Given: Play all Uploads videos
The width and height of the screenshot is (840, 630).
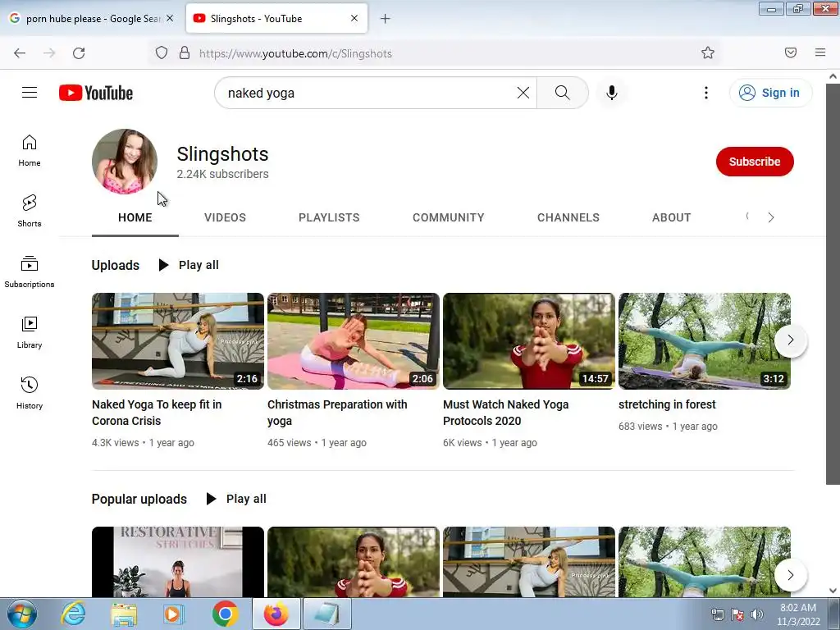Looking at the screenshot, I should pos(189,265).
